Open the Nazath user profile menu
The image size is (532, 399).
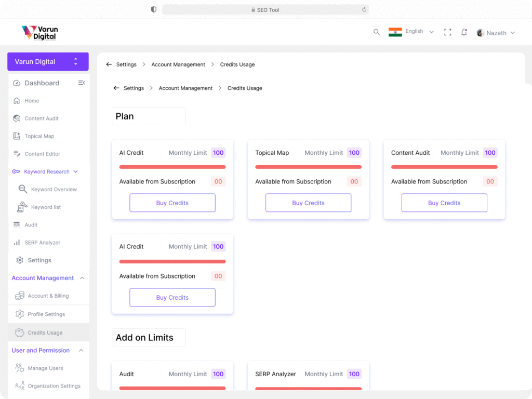coord(496,33)
